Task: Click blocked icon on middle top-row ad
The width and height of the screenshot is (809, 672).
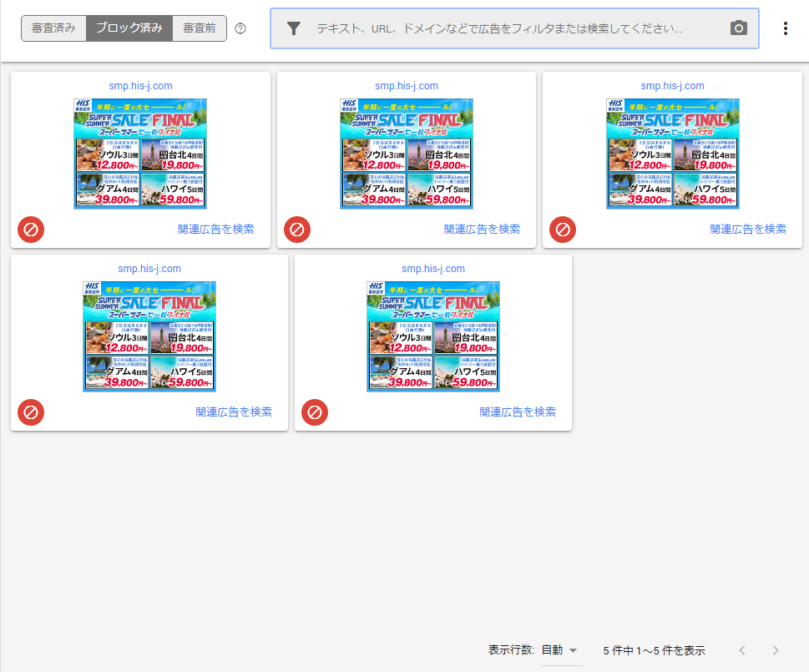Action: tap(297, 230)
